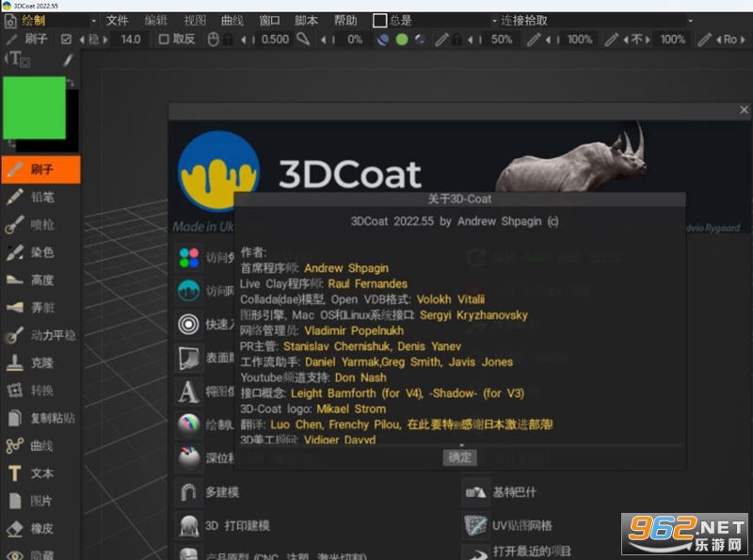Select the 文本 text tool

click(x=40, y=473)
